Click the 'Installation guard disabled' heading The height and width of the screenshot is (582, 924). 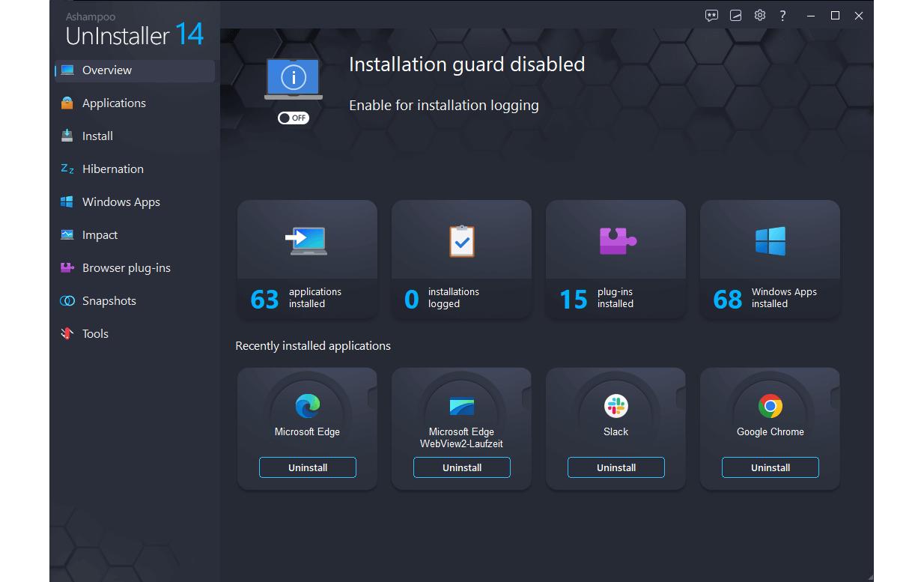(x=467, y=64)
